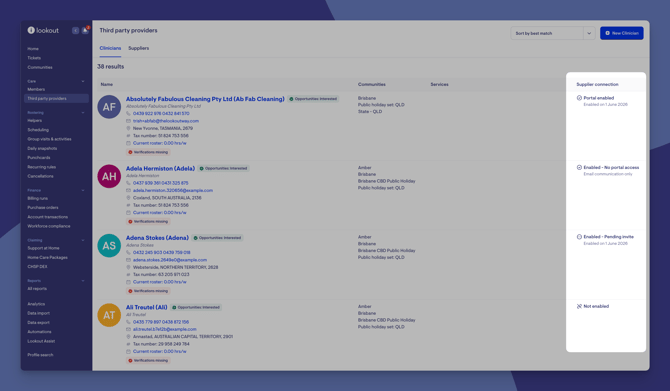The image size is (670, 391).
Task: Collapse the Reports section in the sidebar
Action: 83,281
